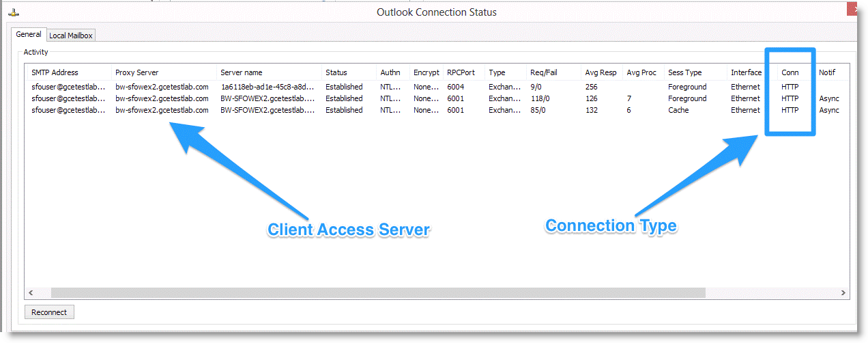868x343 pixels.
Task: Select the General tab
Action: pos(29,34)
